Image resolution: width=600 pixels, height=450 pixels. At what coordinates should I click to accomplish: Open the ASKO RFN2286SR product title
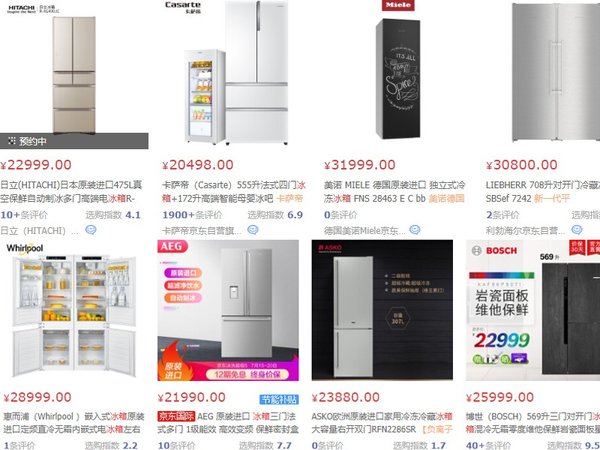(382, 423)
